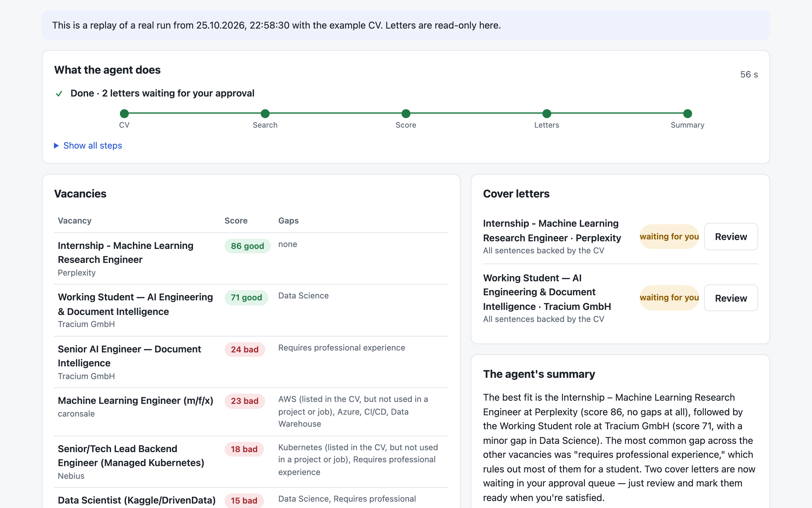Click the Search step dot
This screenshot has width=812, height=508.
point(265,114)
